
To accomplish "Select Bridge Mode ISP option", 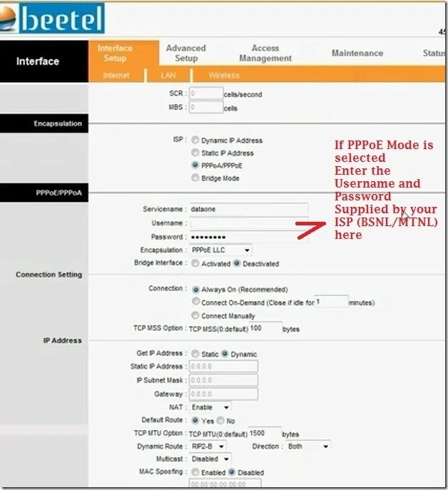I will click(195, 178).
